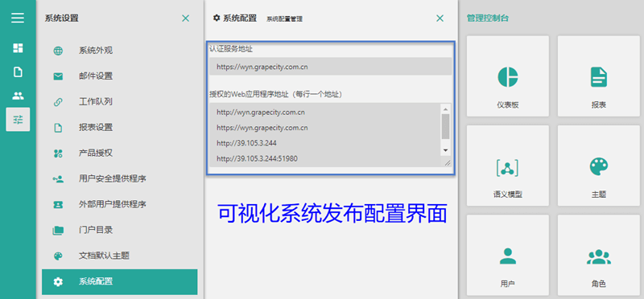Select 系统配置 menu item
The image size is (644, 299).
point(119,282)
